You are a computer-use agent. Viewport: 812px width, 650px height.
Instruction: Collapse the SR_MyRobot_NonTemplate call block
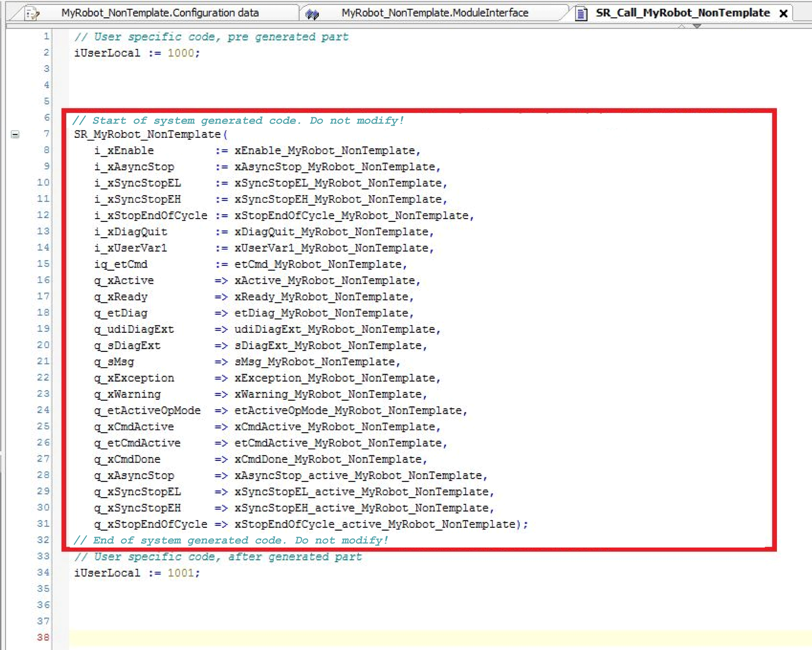tap(15, 135)
